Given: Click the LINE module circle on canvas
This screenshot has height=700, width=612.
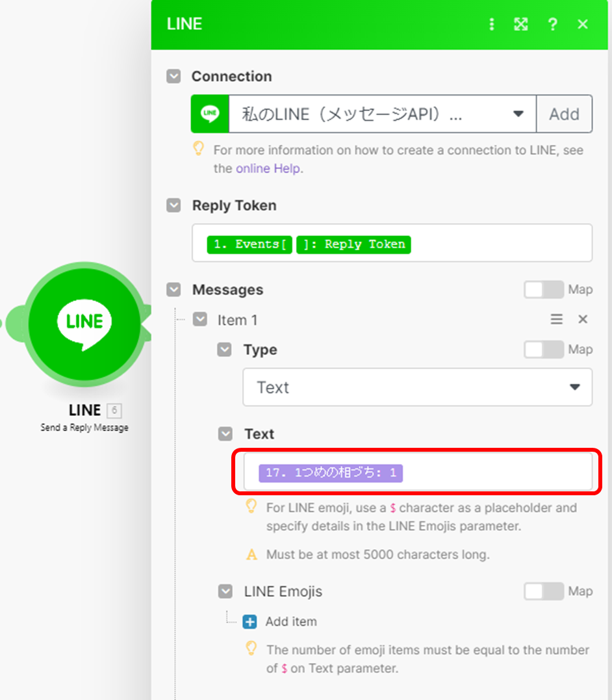Looking at the screenshot, I should pos(84,324).
